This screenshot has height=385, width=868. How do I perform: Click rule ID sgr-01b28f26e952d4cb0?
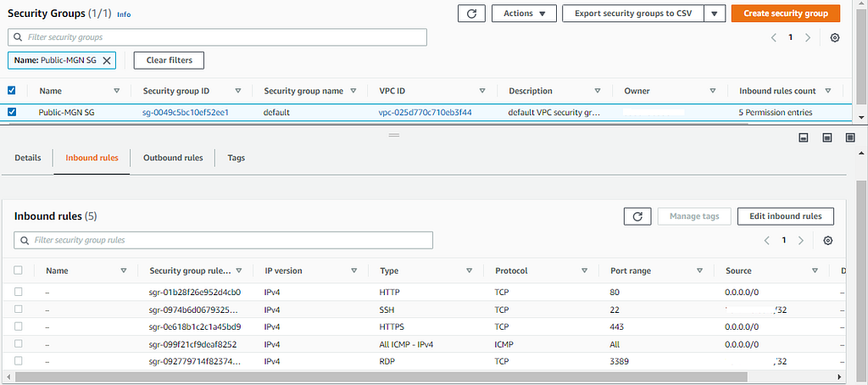(x=196, y=292)
